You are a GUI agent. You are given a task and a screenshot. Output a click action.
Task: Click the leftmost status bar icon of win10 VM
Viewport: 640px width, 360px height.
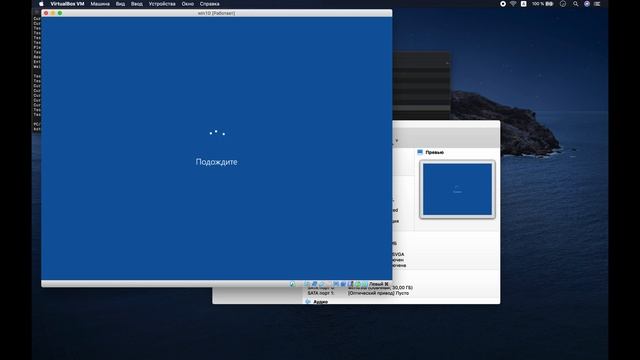tap(292, 284)
